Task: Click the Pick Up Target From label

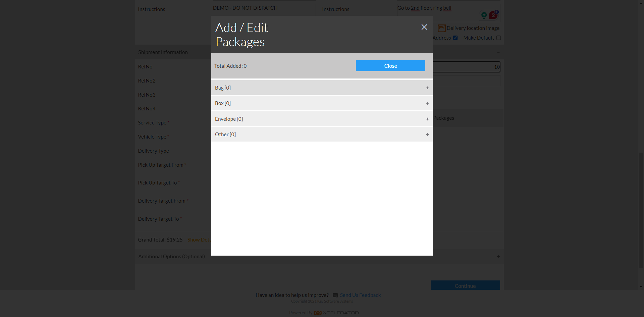Action: (161, 165)
